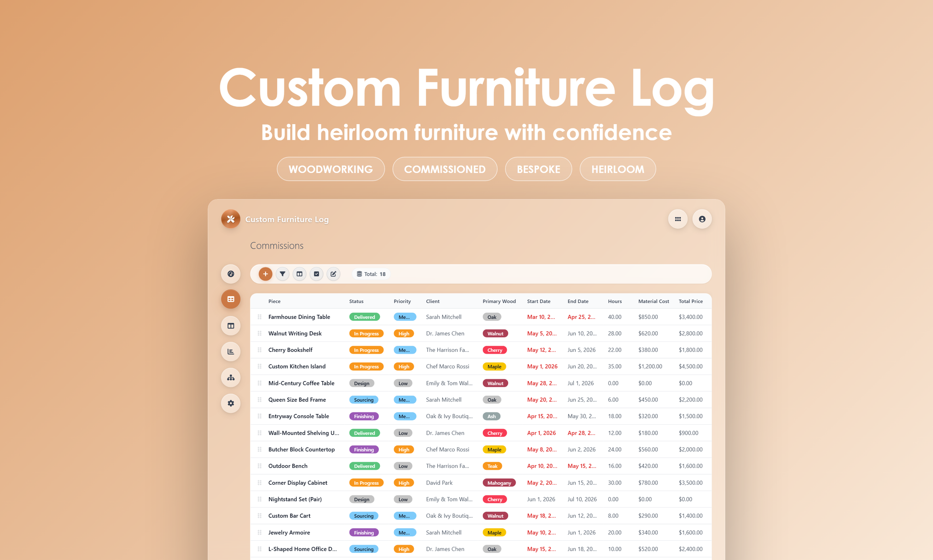Click the Commissions page heading

[x=277, y=245]
